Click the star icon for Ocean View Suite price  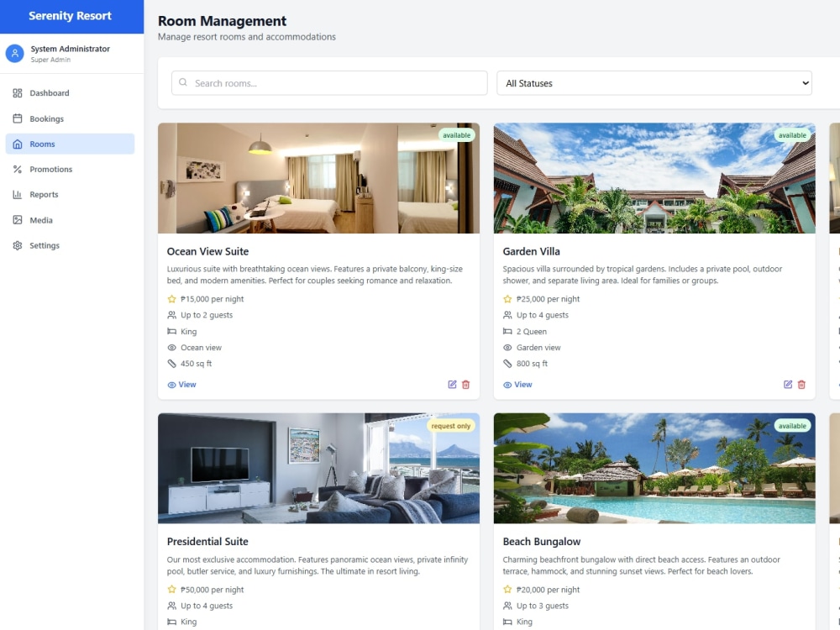tap(171, 299)
